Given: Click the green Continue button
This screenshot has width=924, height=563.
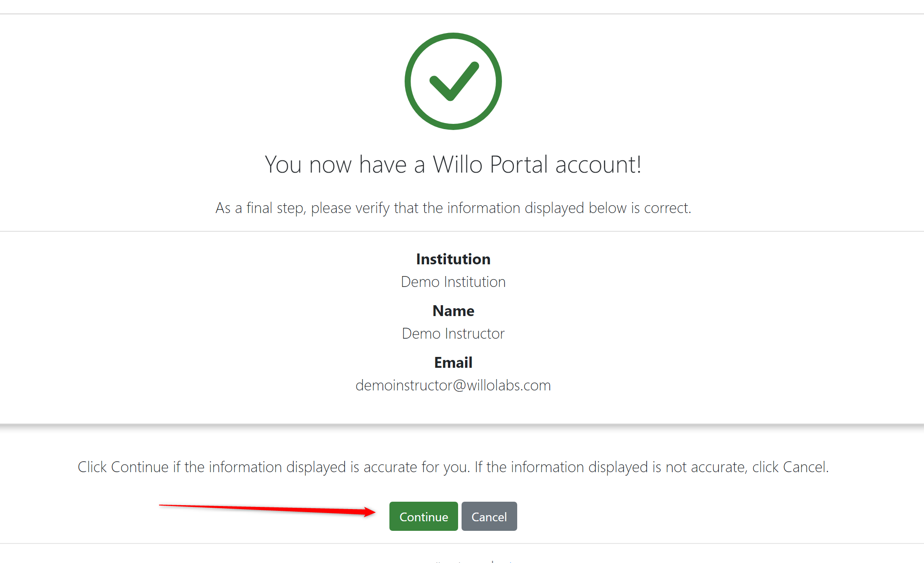Looking at the screenshot, I should 423,516.
